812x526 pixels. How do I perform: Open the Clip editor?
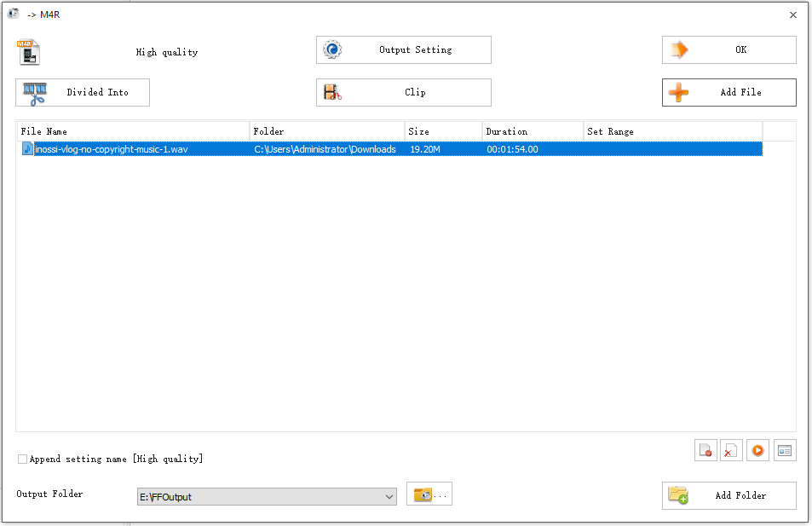(x=403, y=92)
